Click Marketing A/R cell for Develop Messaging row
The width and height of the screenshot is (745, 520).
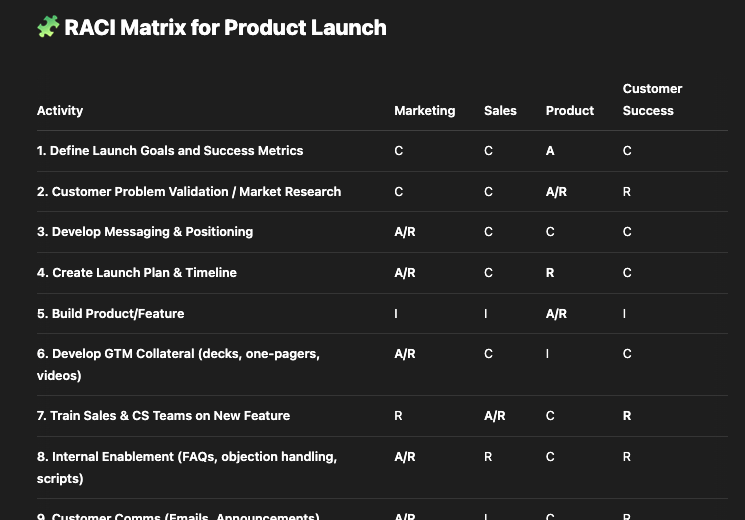click(x=405, y=232)
